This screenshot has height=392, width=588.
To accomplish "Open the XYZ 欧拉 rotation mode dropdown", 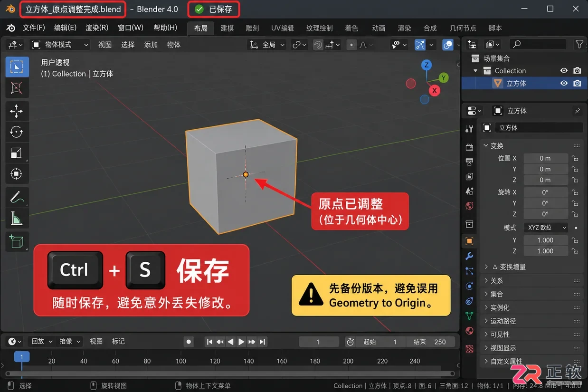I will 546,228.
